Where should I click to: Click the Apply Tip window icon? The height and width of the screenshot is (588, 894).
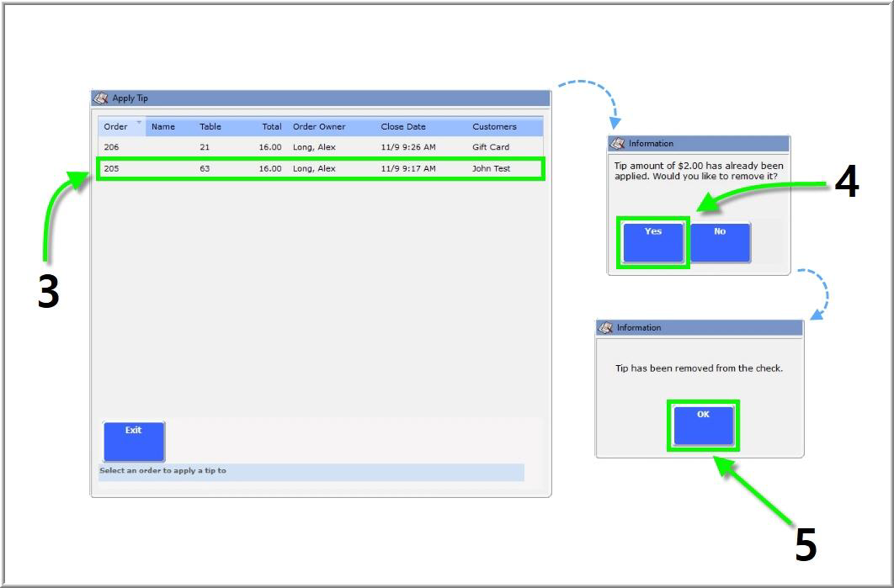coord(101,98)
